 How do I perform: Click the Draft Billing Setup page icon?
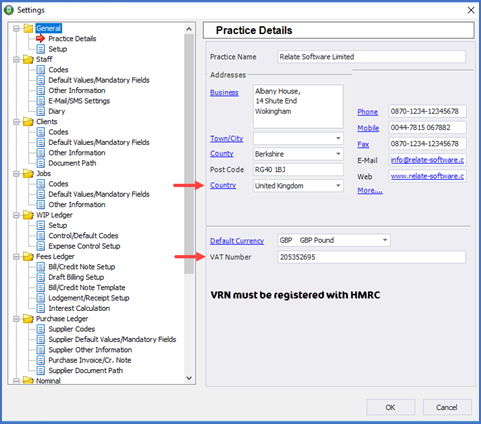(41, 277)
